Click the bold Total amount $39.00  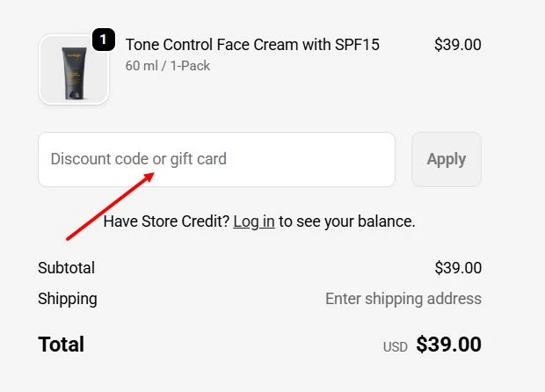click(x=448, y=345)
